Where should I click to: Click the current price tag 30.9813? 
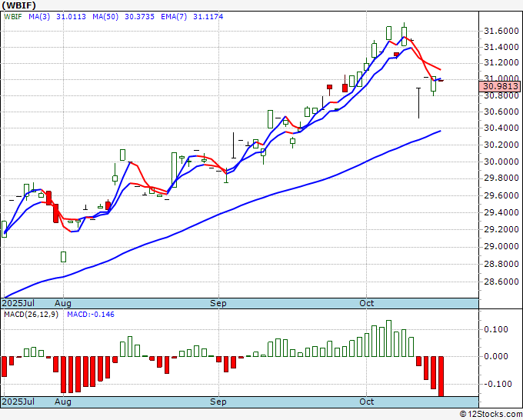click(500, 86)
